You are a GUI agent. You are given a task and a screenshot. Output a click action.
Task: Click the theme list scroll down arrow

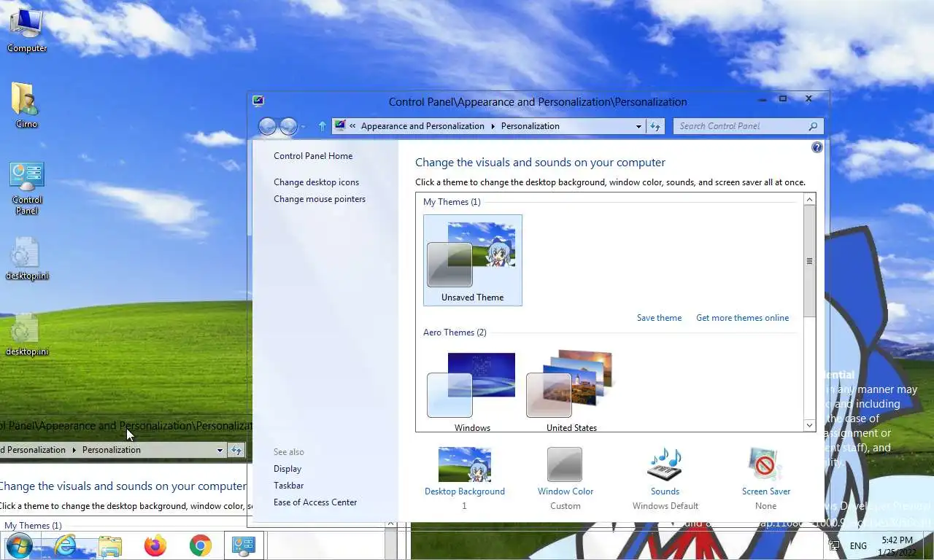pos(809,425)
